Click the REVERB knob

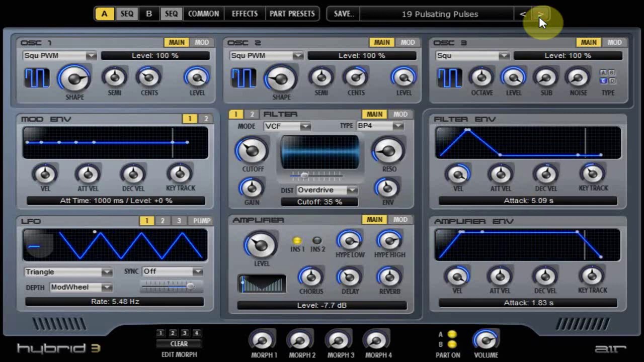(x=389, y=277)
